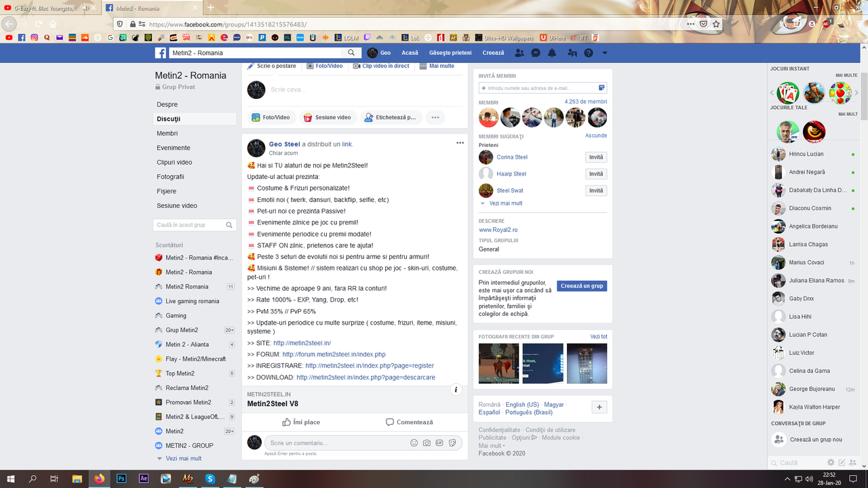868x488 pixels.
Task: Open 'Mai multe' composer dropdown
Action: coord(437,66)
